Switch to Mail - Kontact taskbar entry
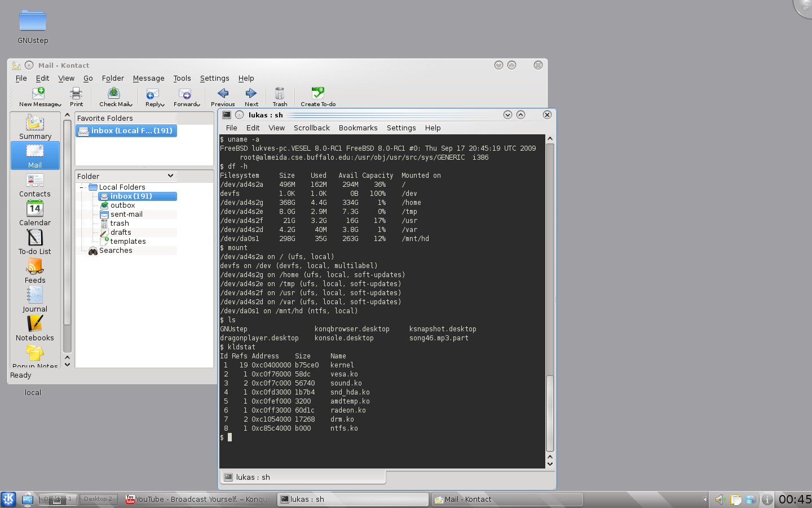This screenshot has height=508, width=812. pos(507,500)
